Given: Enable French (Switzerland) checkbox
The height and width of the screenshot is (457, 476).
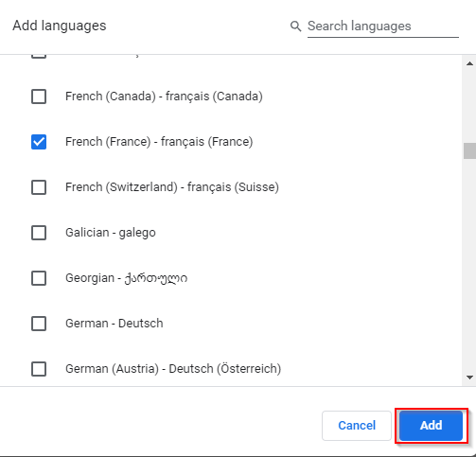Looking at the screenshot, I should pos(39,187).
